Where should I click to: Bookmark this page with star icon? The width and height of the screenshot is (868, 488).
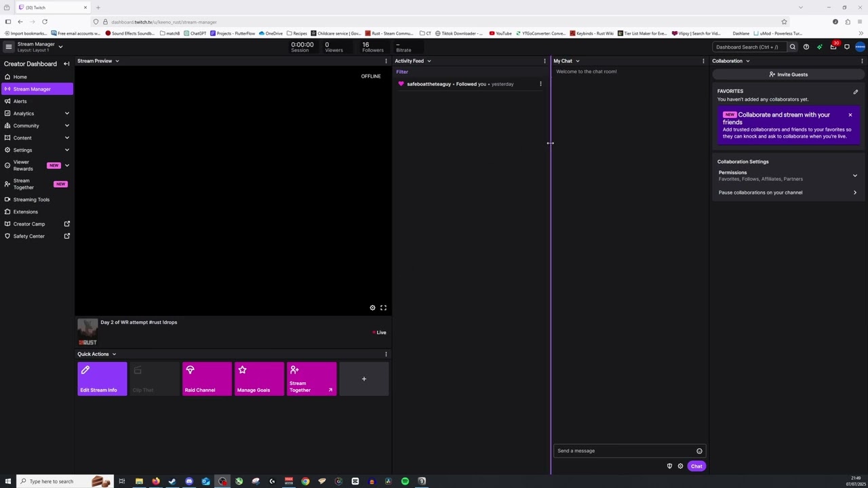784,22
